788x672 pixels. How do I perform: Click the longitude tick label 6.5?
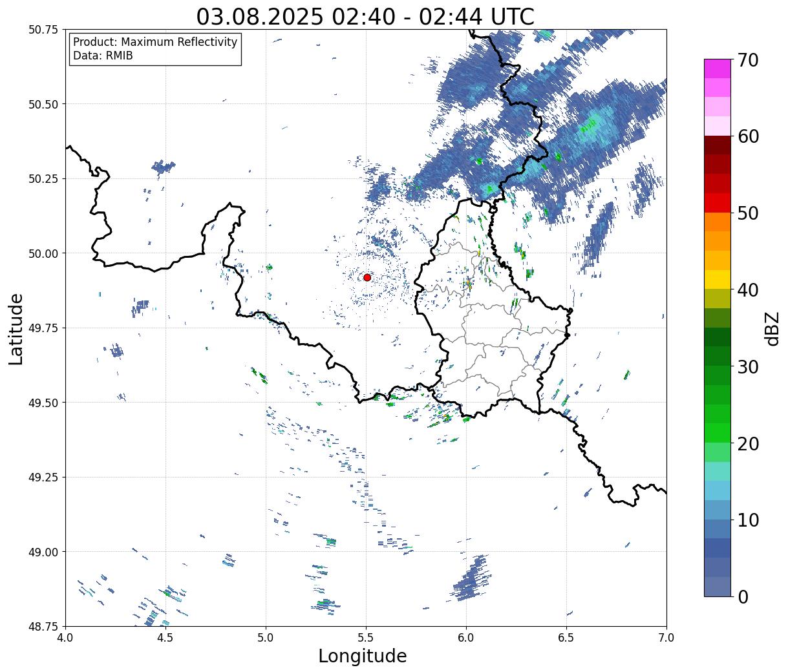pos(566,637)
